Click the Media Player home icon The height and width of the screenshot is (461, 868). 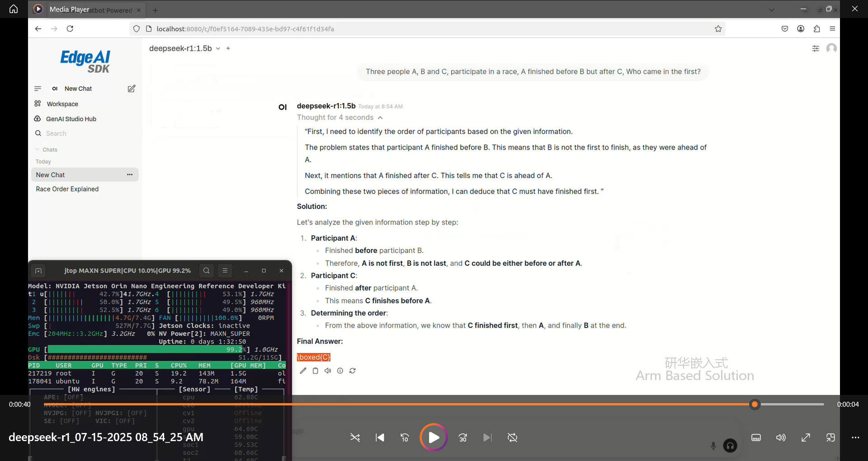click(14, 9)
